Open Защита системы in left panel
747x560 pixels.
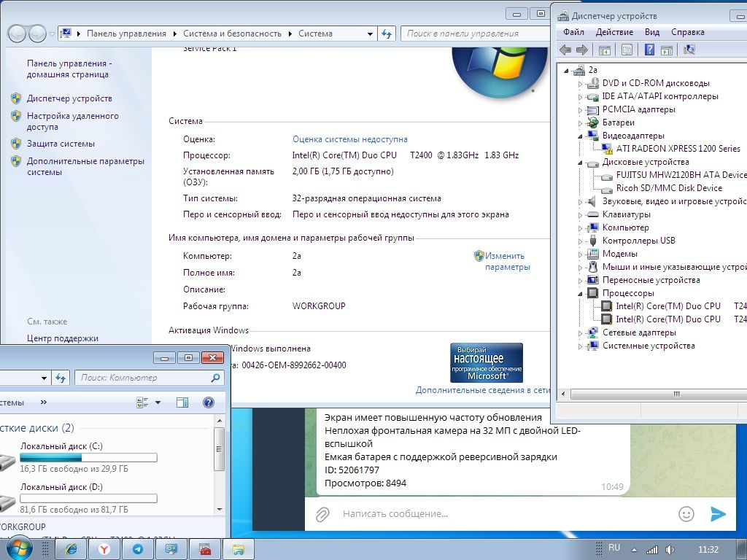[61, 144]
